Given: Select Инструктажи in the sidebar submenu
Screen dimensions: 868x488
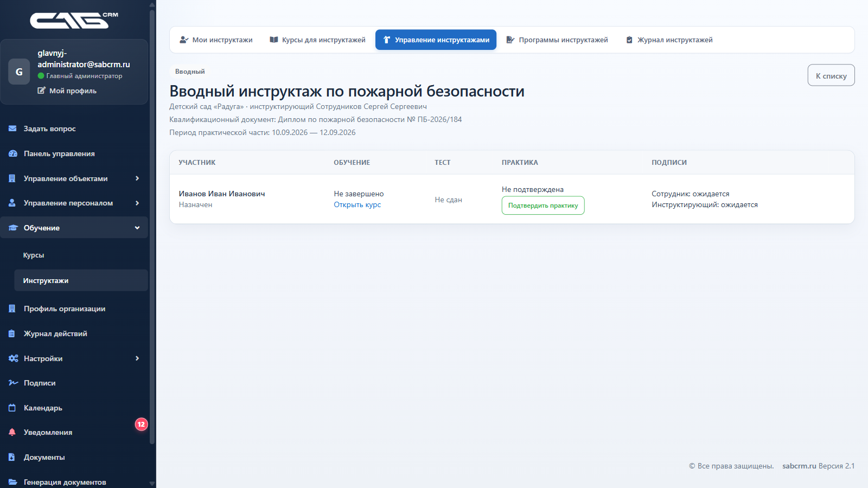Looking at the screenshot, I should [x=81, y=280].
